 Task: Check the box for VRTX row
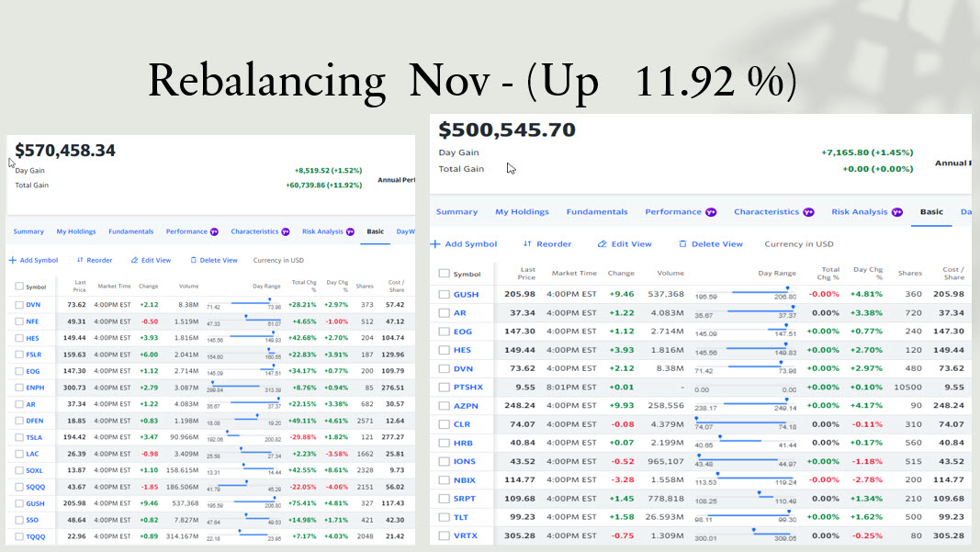(444, 535)
